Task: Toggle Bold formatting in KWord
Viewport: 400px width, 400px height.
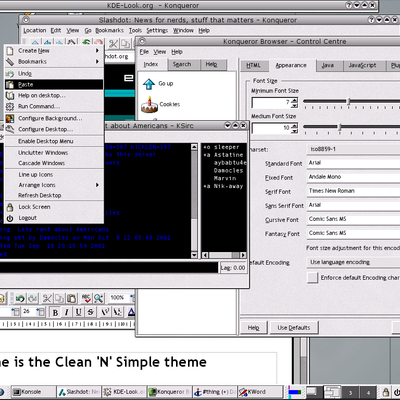Action: [55, 312]
